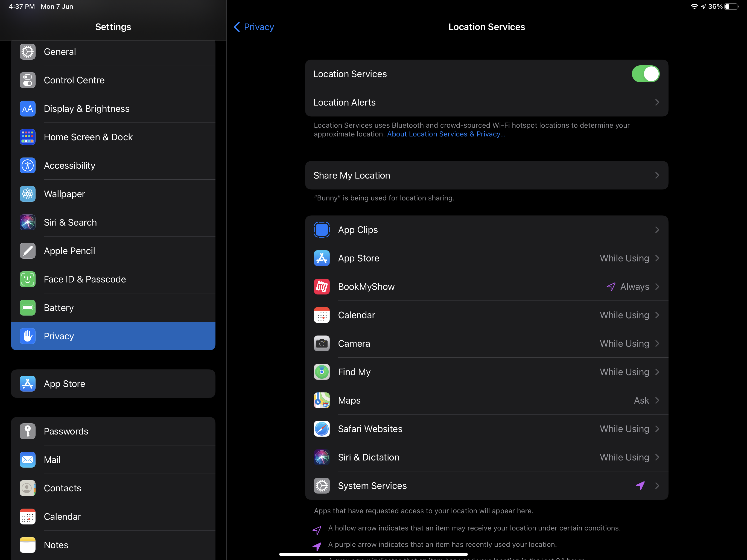Tap the home indicator bar
The image size is (747, 560).
click(x=373, y=554)
